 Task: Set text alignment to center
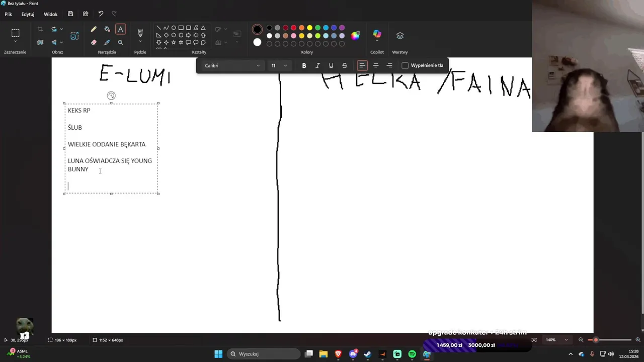click(x=376, y=65)
